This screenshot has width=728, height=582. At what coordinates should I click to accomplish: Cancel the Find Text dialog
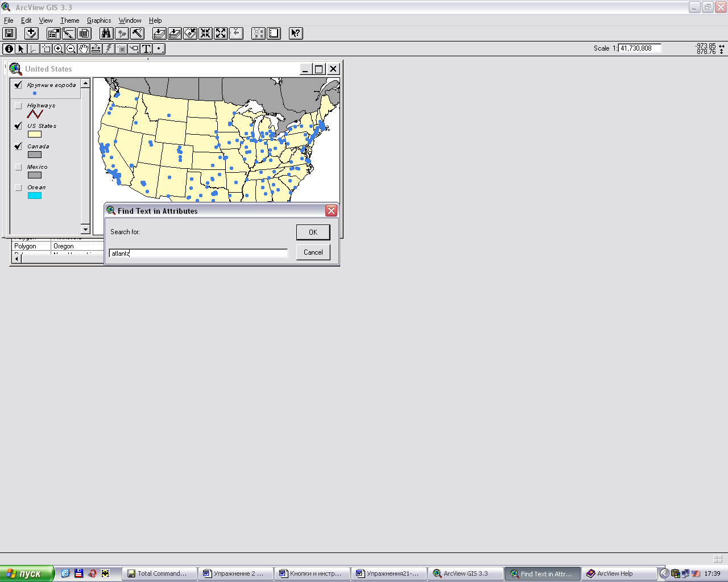[x=313, y=252]
